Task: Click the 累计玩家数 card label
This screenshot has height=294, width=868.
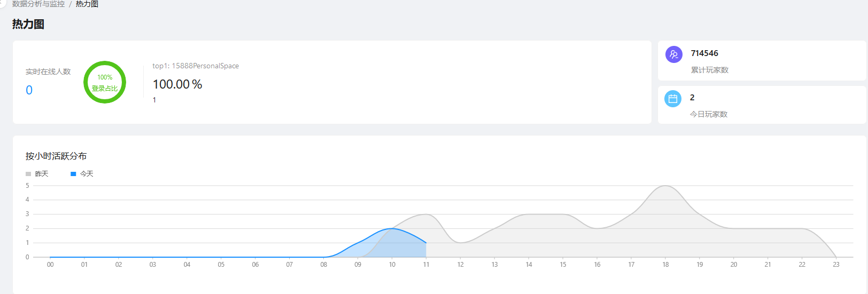Action: click(709, 70)
